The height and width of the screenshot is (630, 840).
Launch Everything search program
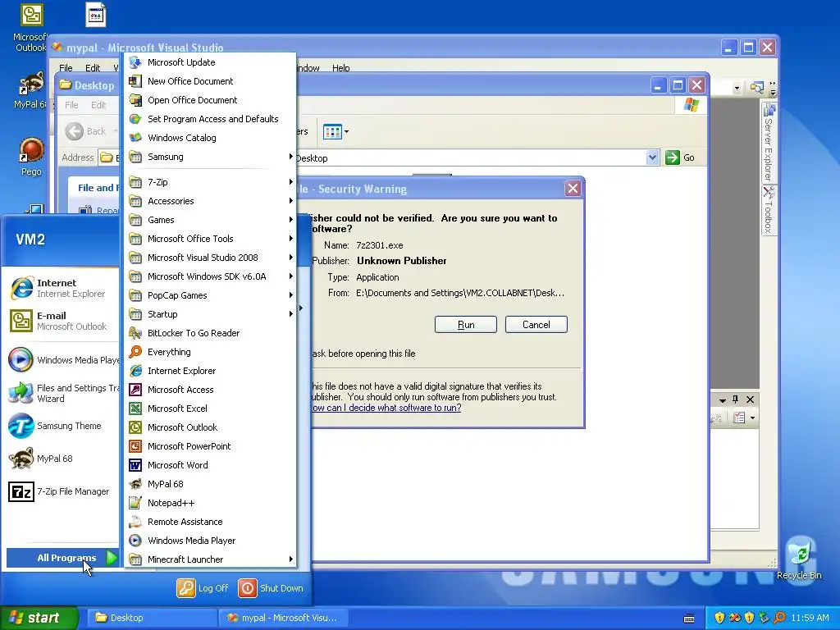[x=210, y=352]
